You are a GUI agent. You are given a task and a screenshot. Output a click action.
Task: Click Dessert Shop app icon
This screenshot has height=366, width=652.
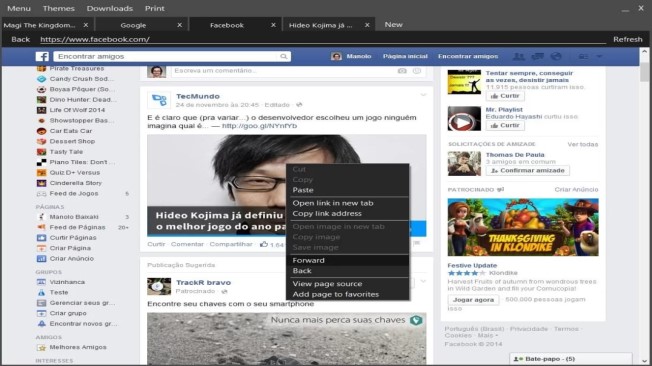41,141
